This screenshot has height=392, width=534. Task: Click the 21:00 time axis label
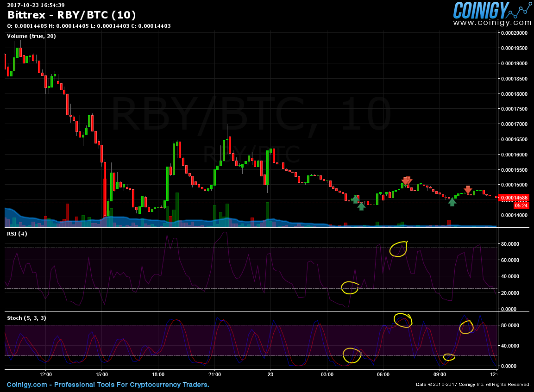214,374
